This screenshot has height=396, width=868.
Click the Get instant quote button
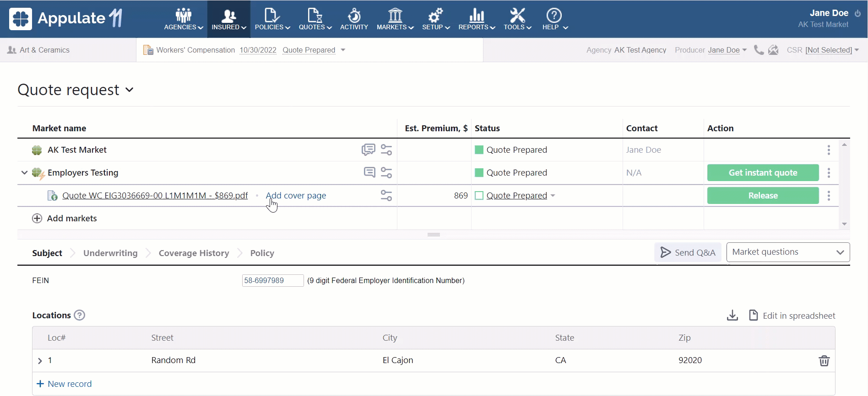click(763, 173)
